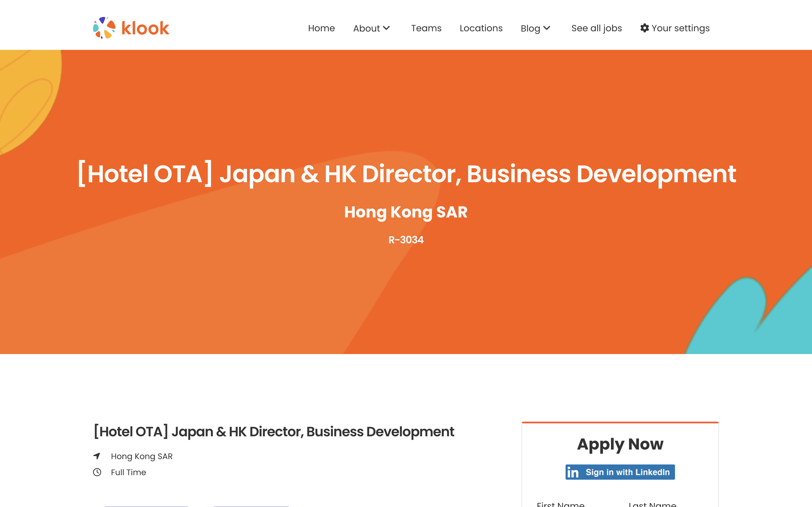Open the Blog navigation item

click(530, 28)
